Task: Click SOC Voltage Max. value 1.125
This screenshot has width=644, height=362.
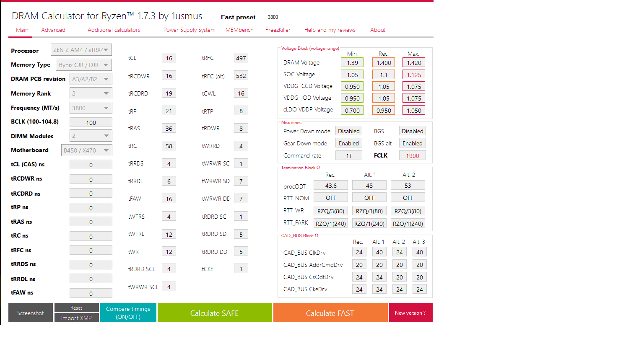Action: pyautogui.click(x=414, y=75)
